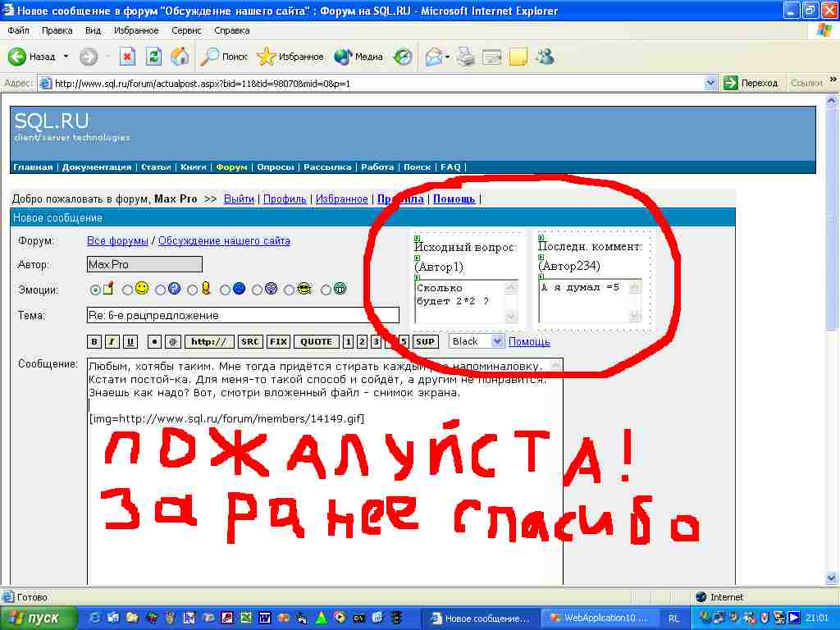This screenshot has height=630, width=840.
Task: Click the SRC tag button
Action: [x=250, y=342]
